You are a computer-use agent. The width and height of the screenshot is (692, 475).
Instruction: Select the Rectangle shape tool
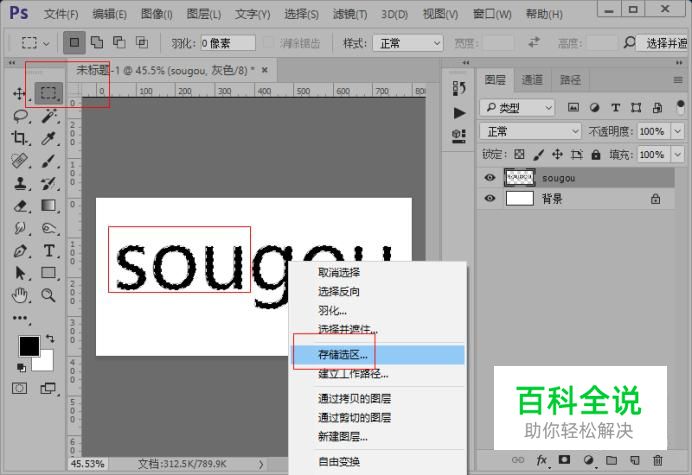(x=49, y=273)
